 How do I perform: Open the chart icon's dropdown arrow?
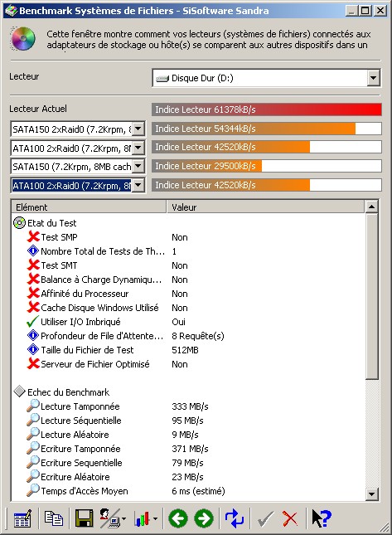(x=155, y=519)
